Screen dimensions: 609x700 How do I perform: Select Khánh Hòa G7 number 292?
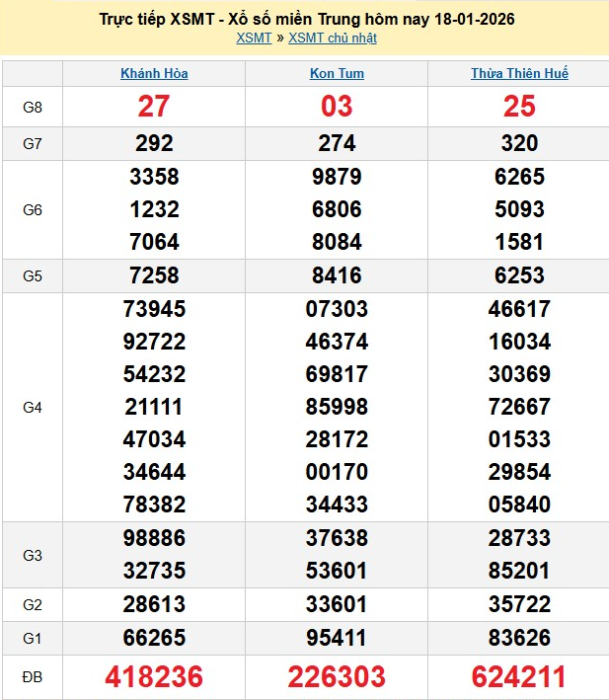coord(154,144)
